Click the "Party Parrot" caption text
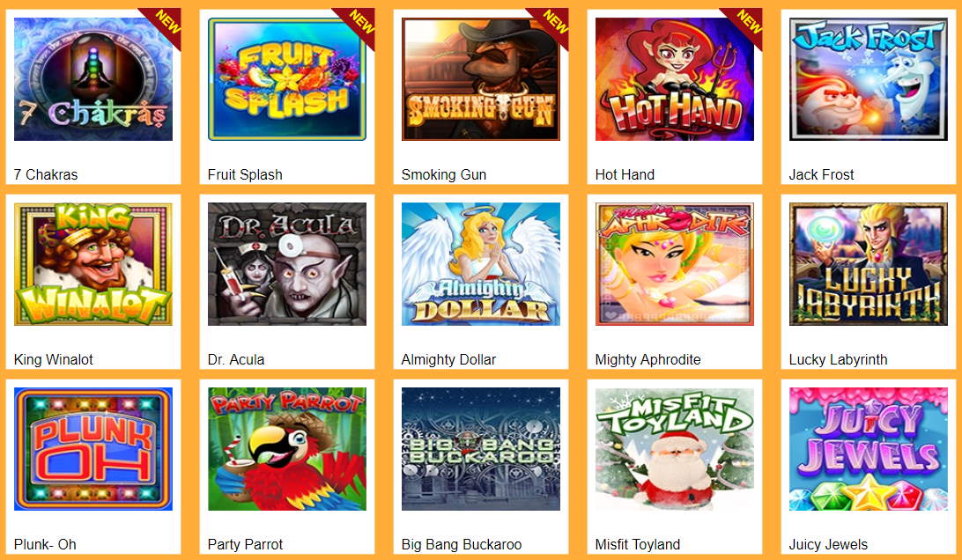 pos(246,544)
